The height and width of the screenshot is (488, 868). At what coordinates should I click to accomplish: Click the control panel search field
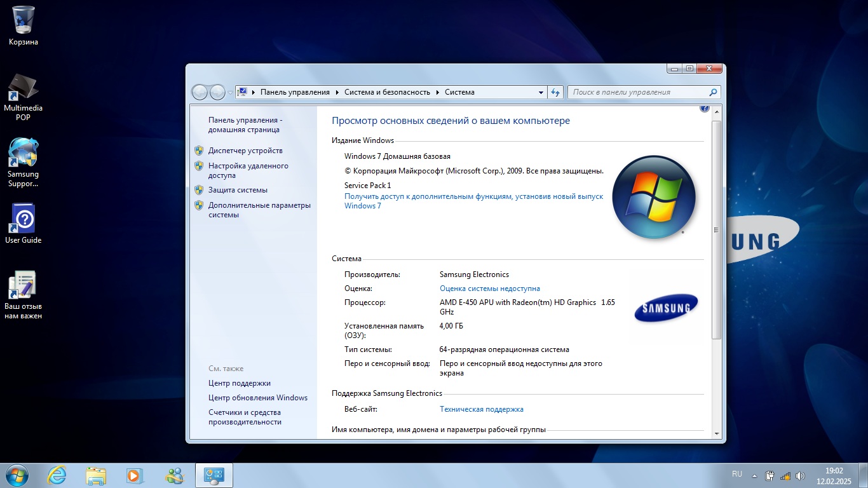pyautogui.click(x=644, y=92)
